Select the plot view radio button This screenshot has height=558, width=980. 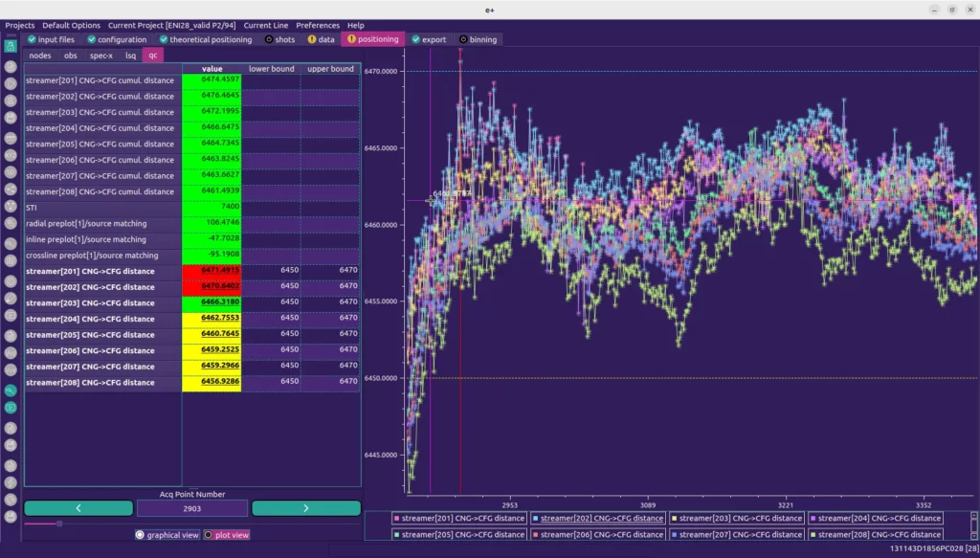click(x=227, y=535)
